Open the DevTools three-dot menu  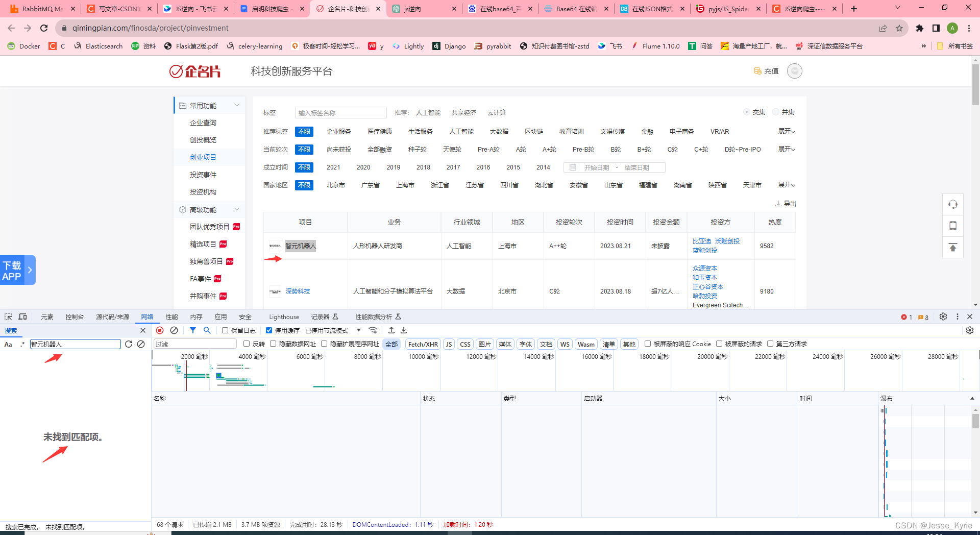[958, 317]
